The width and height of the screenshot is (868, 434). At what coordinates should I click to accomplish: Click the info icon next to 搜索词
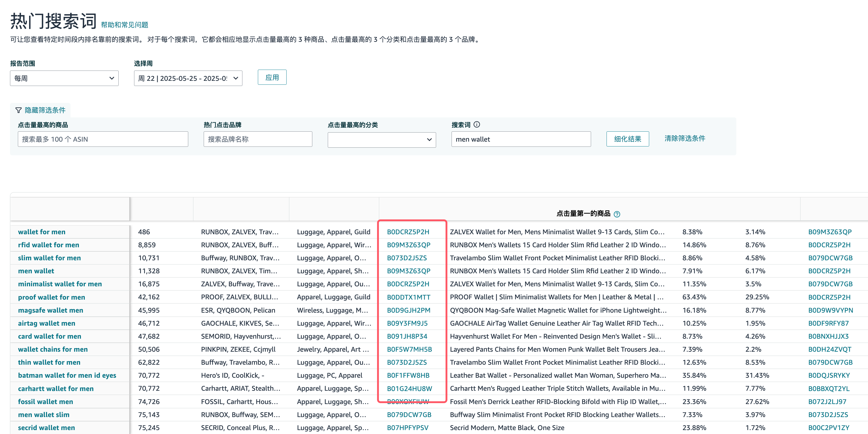pos(476,124)
